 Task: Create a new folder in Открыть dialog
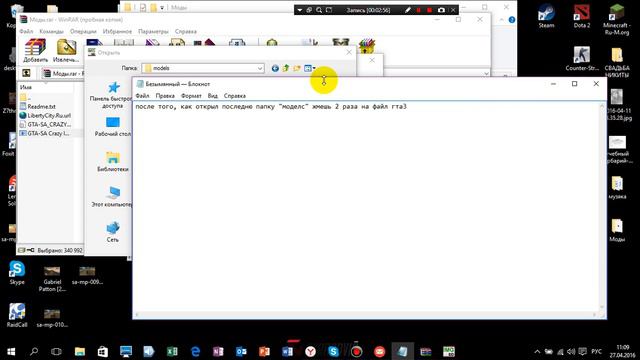click(x=297, y=68)
